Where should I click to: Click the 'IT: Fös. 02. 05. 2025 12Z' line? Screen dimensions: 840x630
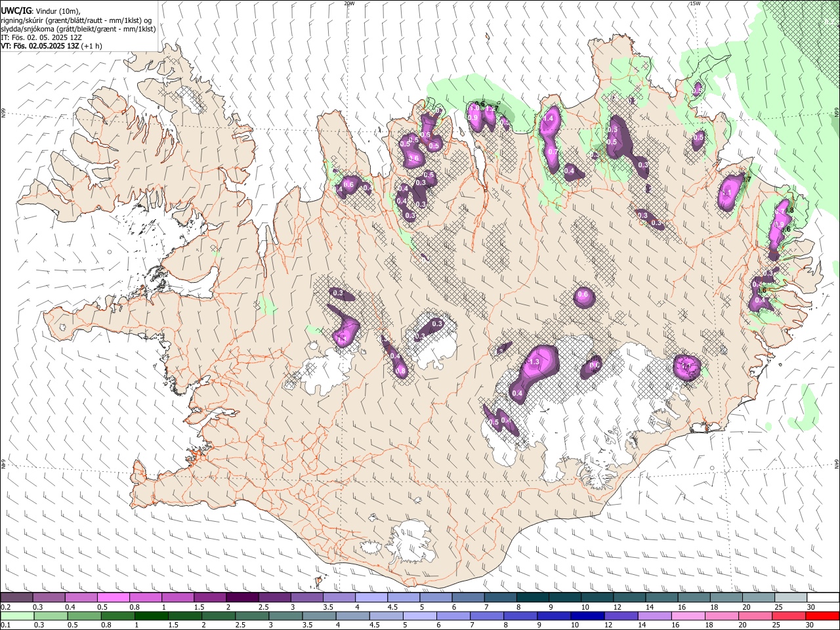41,38
